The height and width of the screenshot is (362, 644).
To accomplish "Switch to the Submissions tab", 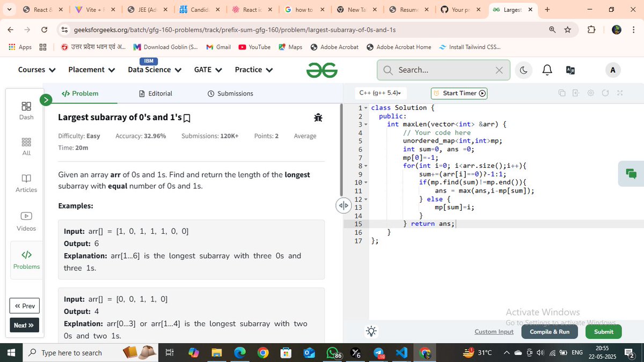I will pyautogui.click(x=230, y=93).
